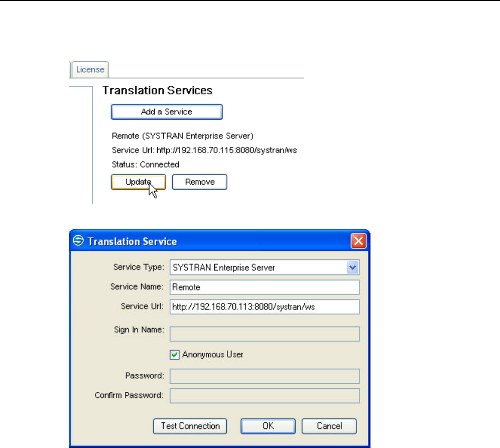Remove the Remote translation service
Viewport: 500px width, 448px height.
click(200, 182)
